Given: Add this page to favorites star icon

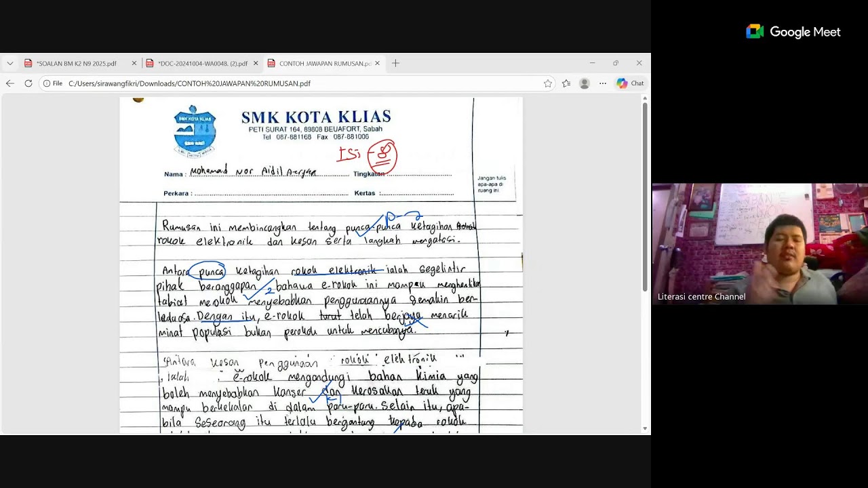Looking at the screenshot, I should coord(547,83).
